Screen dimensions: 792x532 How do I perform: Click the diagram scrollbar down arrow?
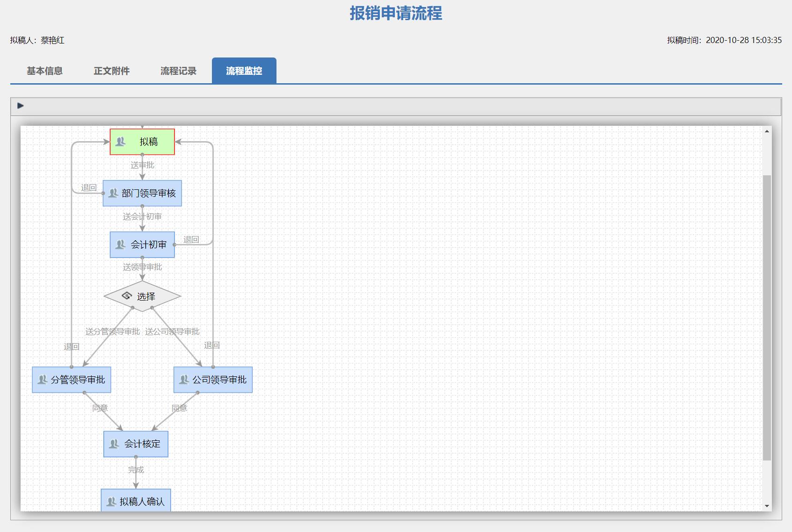(767, 506)
